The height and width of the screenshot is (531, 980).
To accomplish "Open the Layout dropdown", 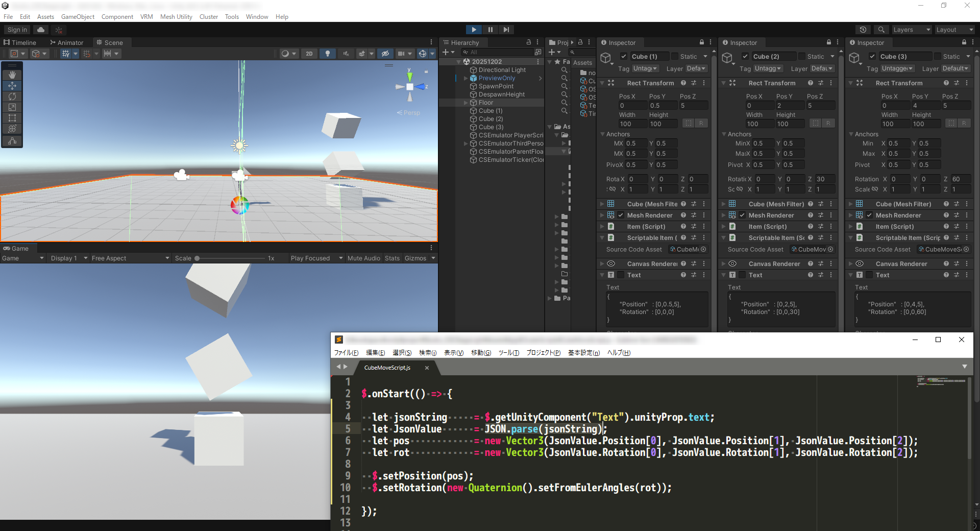I will (x=954, y=30).
